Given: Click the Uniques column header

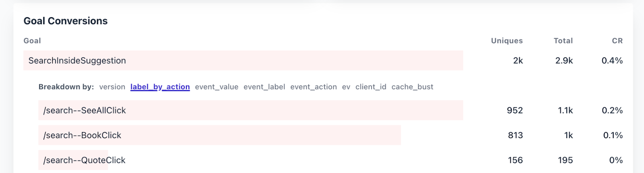Looking at the screenshot, I should [x=507, y=41].
